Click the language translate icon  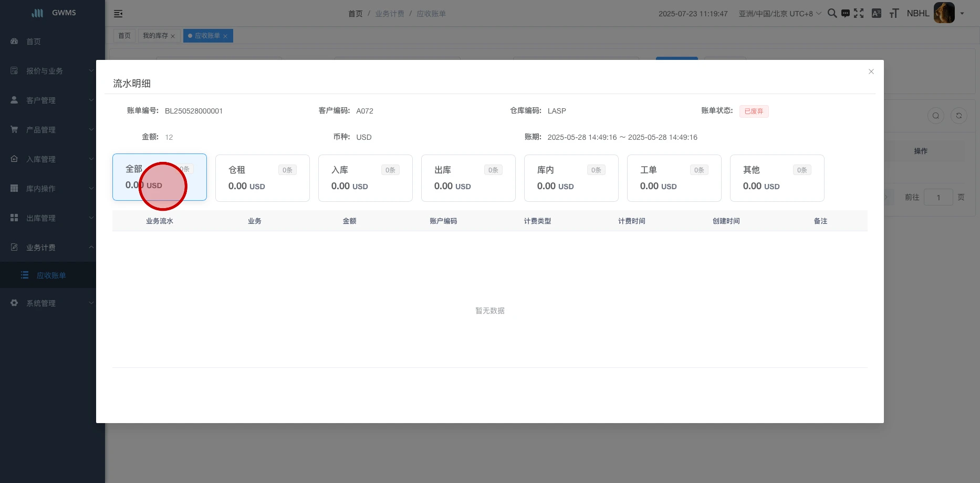[876, 13]
